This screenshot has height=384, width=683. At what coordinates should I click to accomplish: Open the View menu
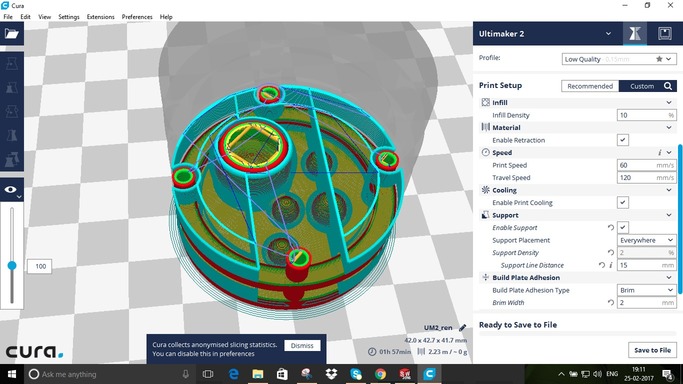[x=44, y=17]
